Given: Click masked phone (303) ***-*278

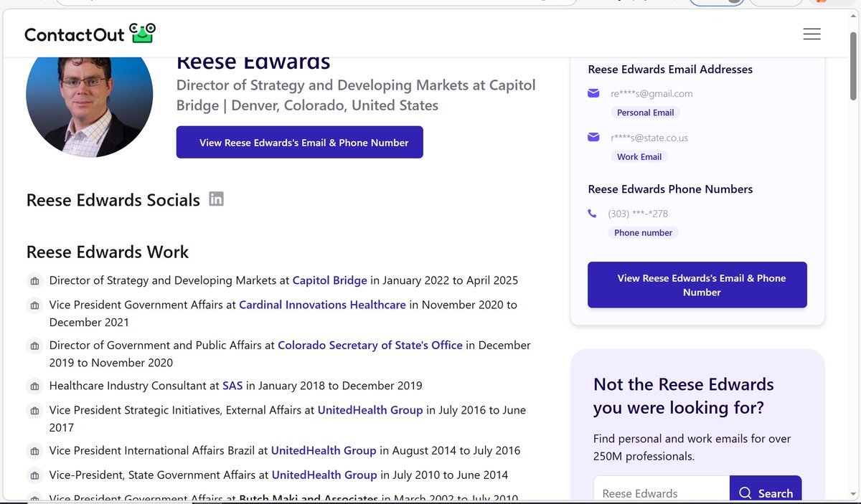Looking at the screenshot, I should coord(638,214).
